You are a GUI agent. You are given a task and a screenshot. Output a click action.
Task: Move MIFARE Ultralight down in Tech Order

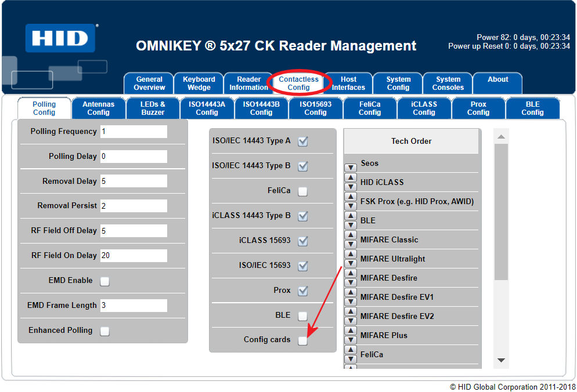coord(351,263)
